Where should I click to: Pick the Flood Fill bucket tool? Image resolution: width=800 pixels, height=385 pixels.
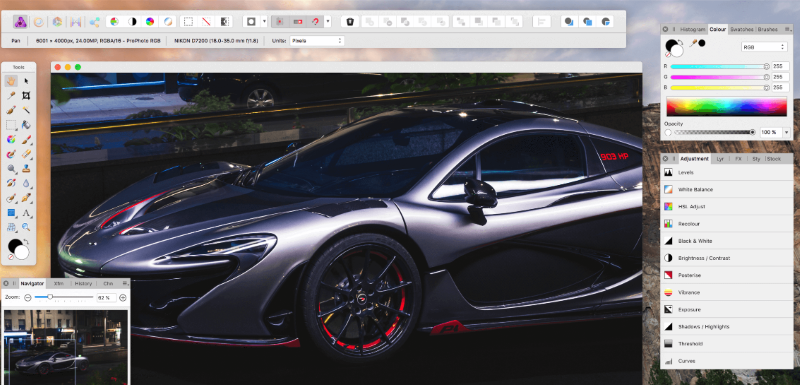(x=26, y=124)
